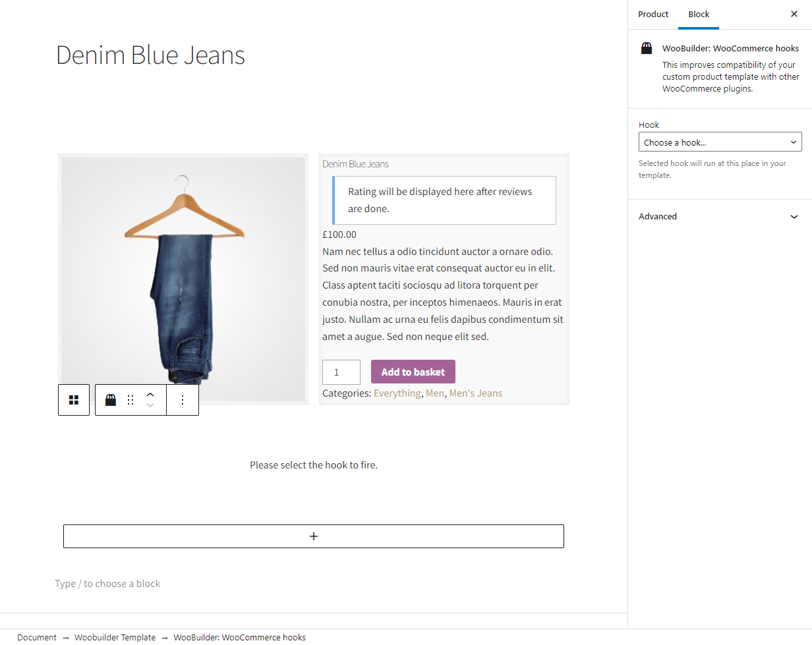Open the Choose a hook dropdown
The height and width of the screenshot is (645, 812).
coord(720,142)
